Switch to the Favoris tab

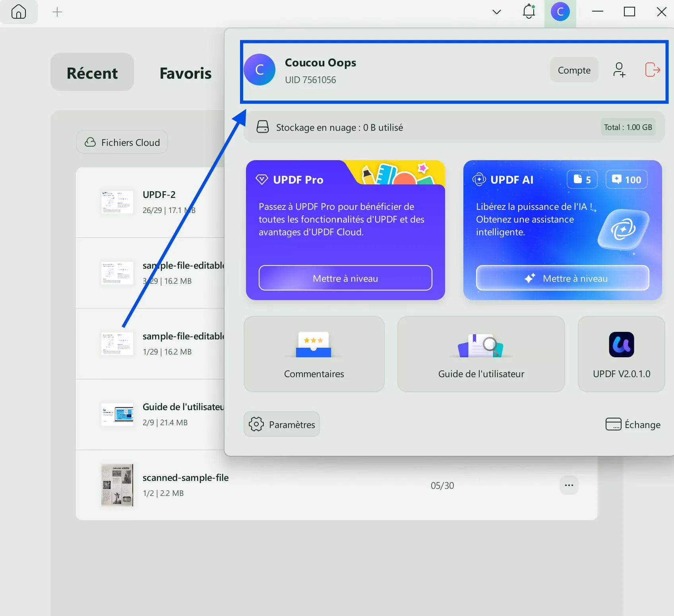[x=186, y=73]
